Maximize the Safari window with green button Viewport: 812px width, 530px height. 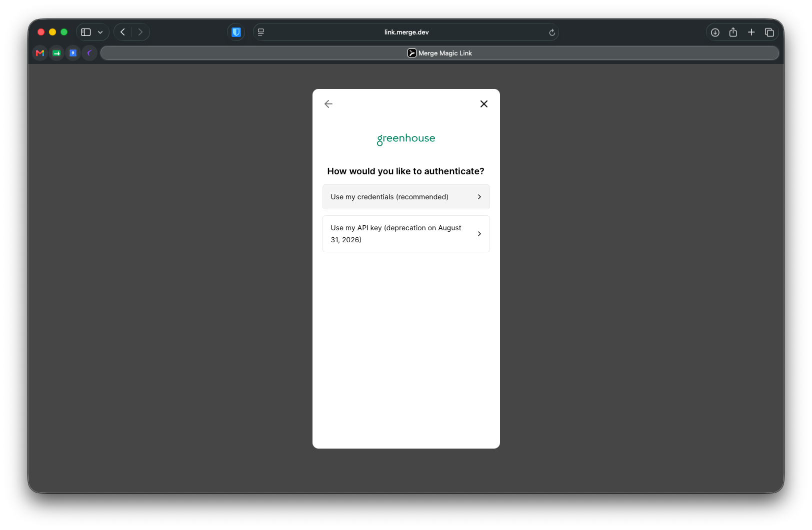click(x=64, y=32)
